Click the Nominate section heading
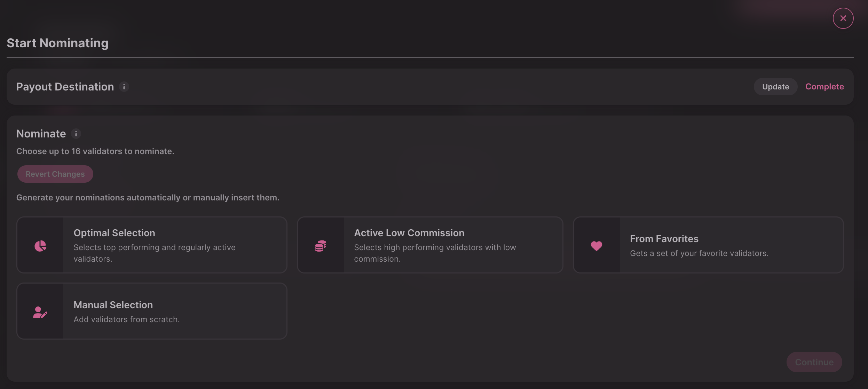Image resolution: width=868 pixels, height=389 pixels. 41,134
